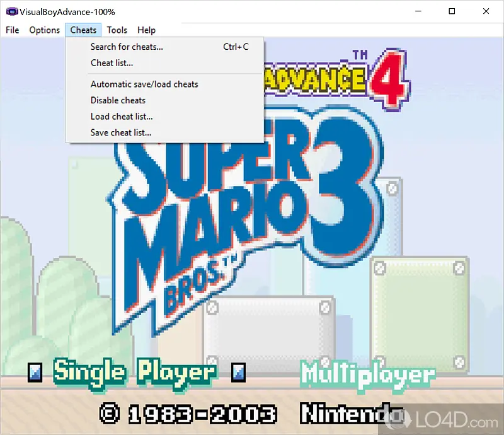Select Single Player on game title screen

135,372
